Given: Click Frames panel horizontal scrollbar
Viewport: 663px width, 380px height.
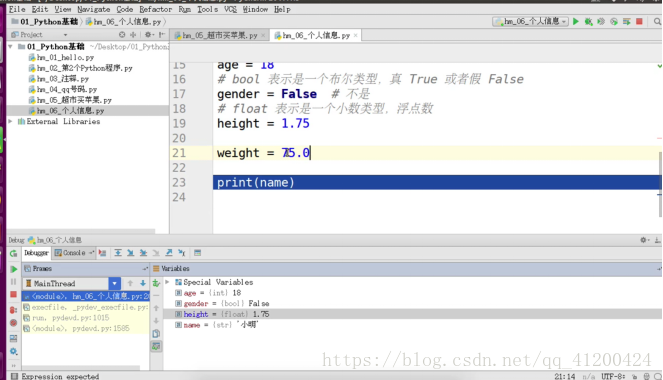Looking at the screenshot, I should tap(80, 368).
